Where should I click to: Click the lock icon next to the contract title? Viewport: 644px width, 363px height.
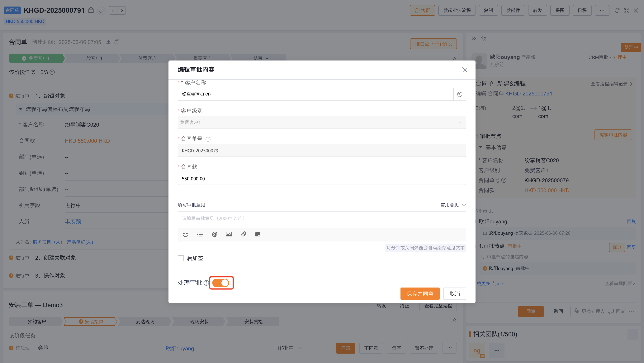coord(91,10)
